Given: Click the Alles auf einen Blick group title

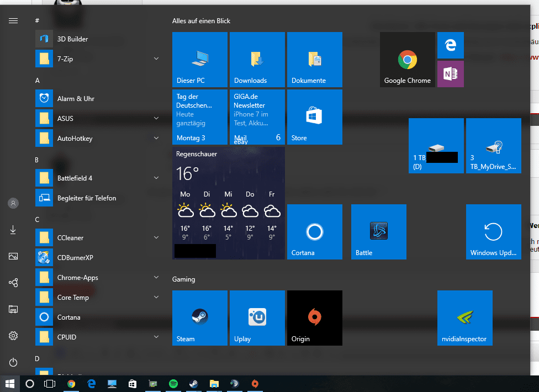Looking at the screenshot, I should (x=202, y=21).
